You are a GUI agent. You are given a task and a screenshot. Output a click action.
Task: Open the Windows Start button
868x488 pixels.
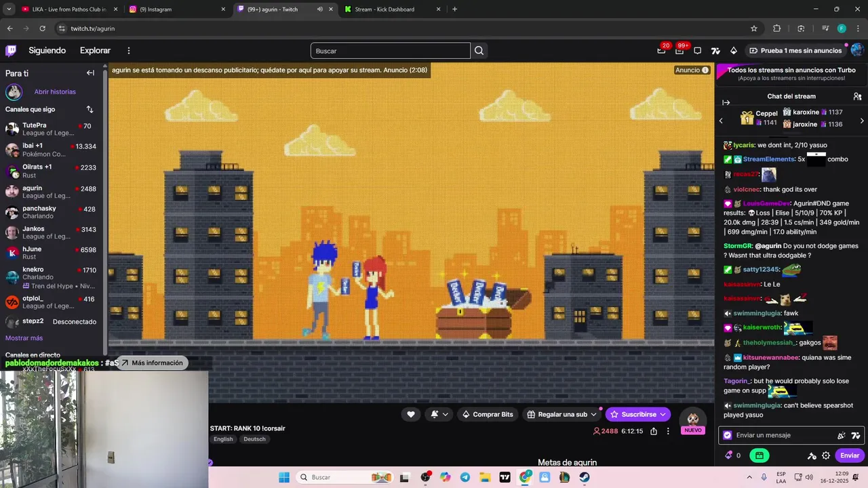(x=284, y=477)
